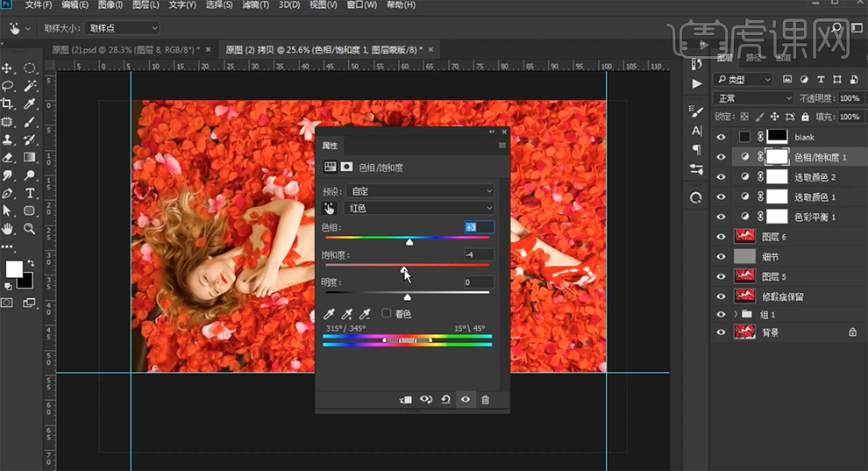Expand the 组 1 layer group
Image resolution: width=868 pixels, height=471 pixels.
[x=736, y=314]
